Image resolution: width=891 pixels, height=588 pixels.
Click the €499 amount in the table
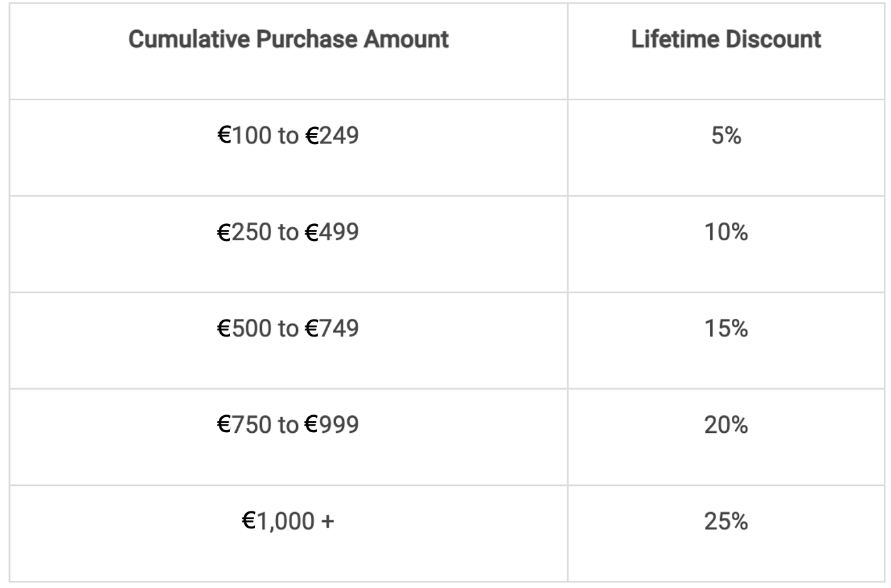click(x=333, y=232)
